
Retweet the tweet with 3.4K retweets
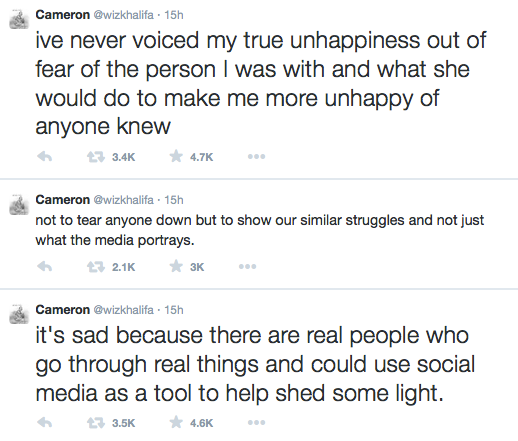(x=96, y=157)
